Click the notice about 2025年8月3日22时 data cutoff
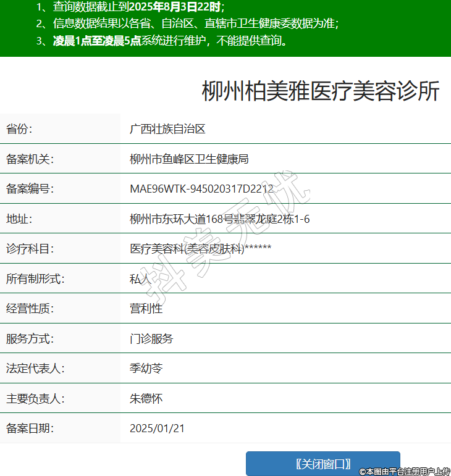This screenshot has width=451, height=476. pyautogui.click(x=130, y=7)
